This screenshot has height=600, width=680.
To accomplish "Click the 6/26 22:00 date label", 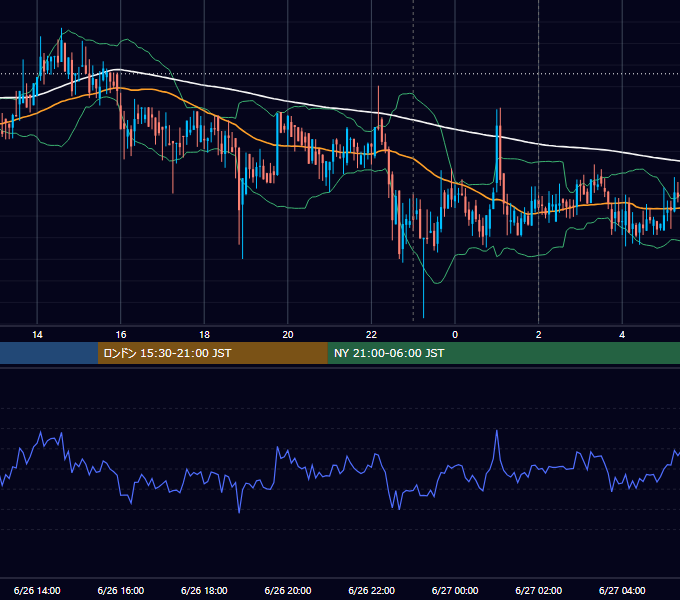I will click(x=372, y=590).
